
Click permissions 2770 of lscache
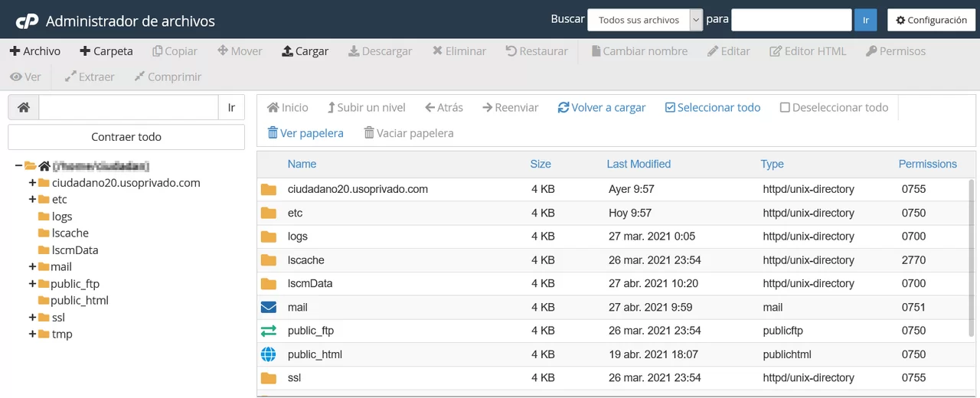coord(913,260)
